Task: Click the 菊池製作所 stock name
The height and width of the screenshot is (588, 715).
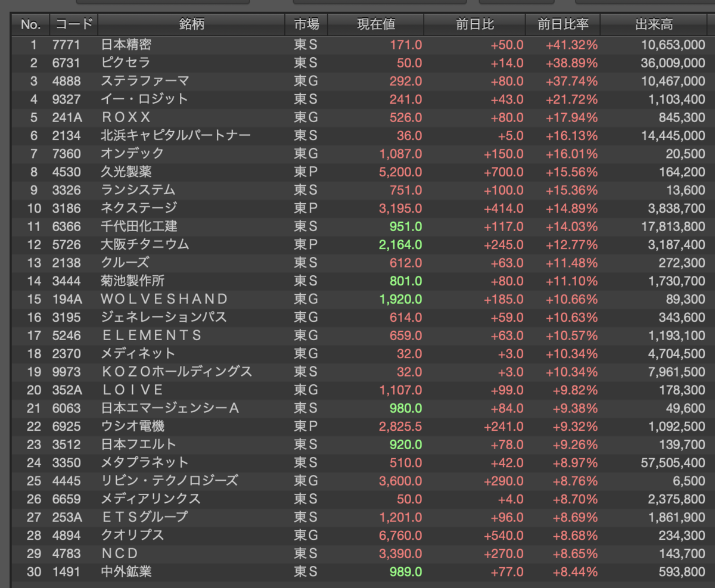Action: point(132,281)
